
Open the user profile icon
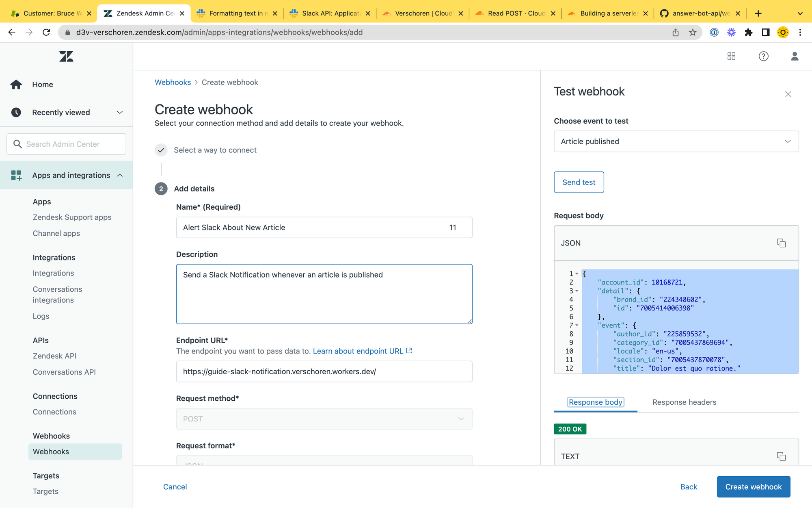(x=795, y=56)
